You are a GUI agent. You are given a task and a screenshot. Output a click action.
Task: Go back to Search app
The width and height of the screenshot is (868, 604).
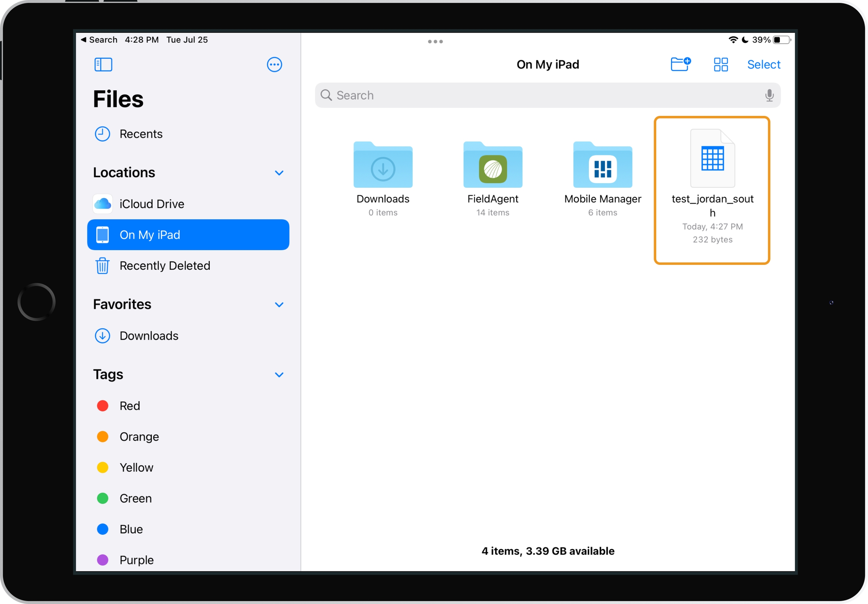coord(99,40)
